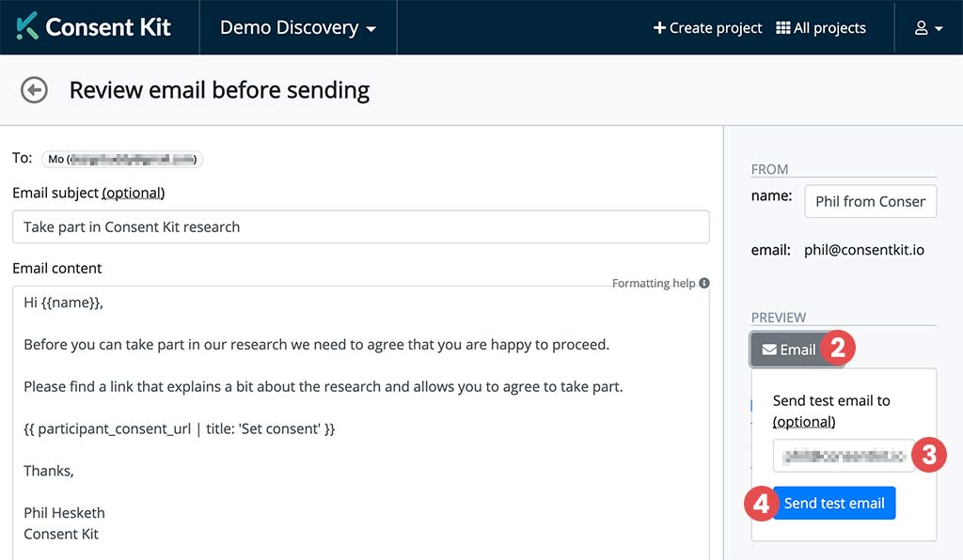The width and height of the screenshot is (963, 560).
Task: Go back using the circled arrow icon
Action: pyautogui.click(x=35, y=90)
